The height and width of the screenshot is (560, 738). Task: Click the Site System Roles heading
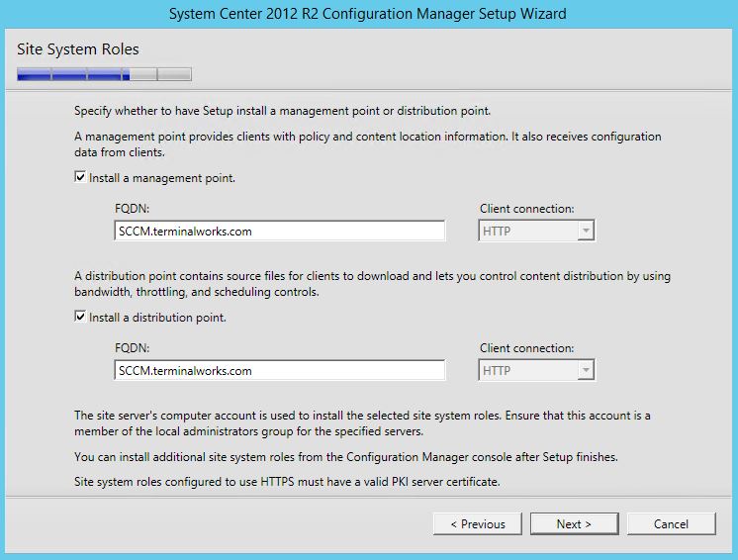pyautogui.click(x=78, y=49)
